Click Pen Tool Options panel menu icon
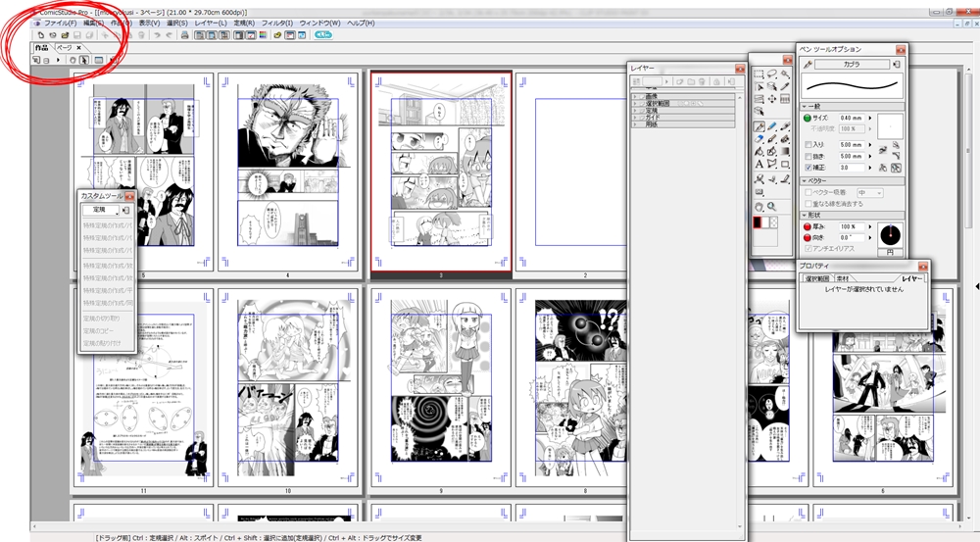The image size is (980, 542). [x=897, y=64]
